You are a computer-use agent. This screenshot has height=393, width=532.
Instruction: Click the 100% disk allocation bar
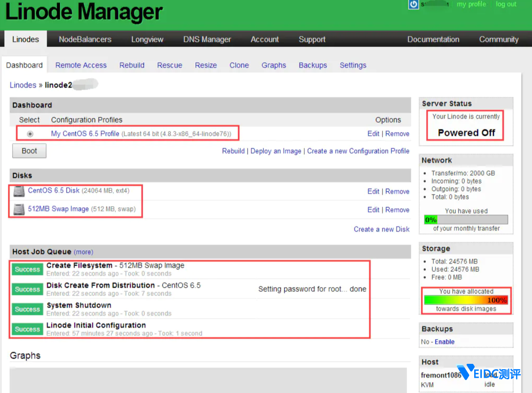tap(466, 300)
